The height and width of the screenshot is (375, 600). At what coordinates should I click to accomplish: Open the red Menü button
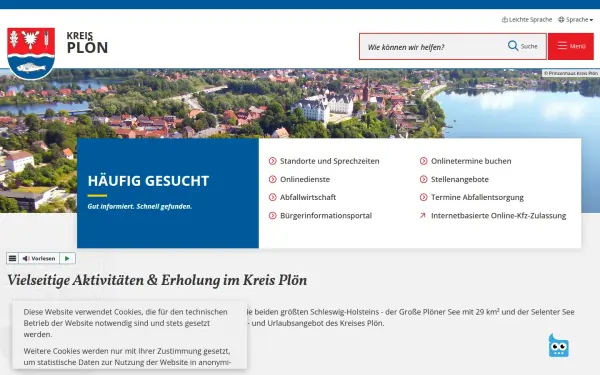[571, 46]
